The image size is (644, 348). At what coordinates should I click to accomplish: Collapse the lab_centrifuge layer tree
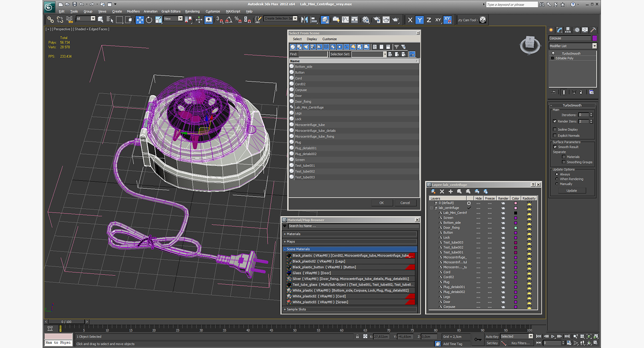click(x=431, y=208)
